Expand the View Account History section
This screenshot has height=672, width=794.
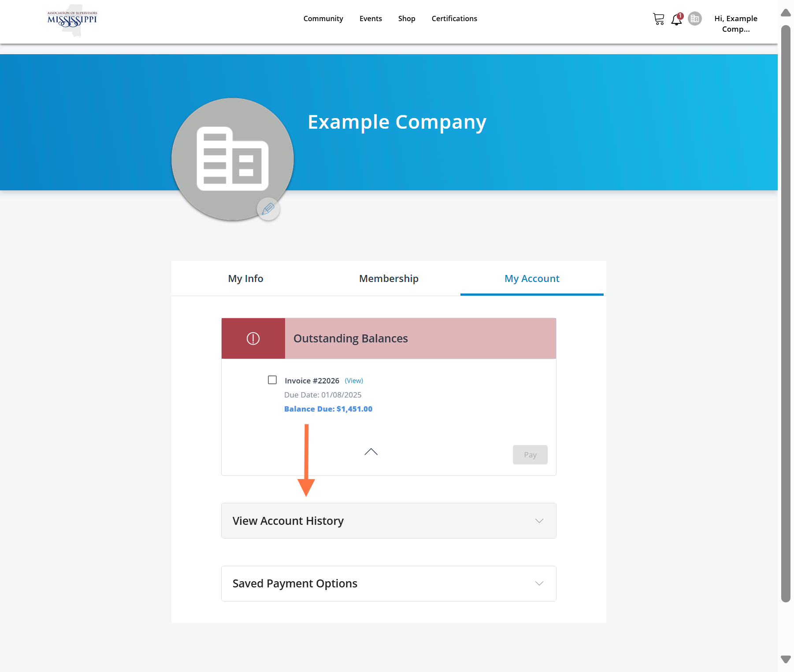pyautogui.click(x=389, y=520)
